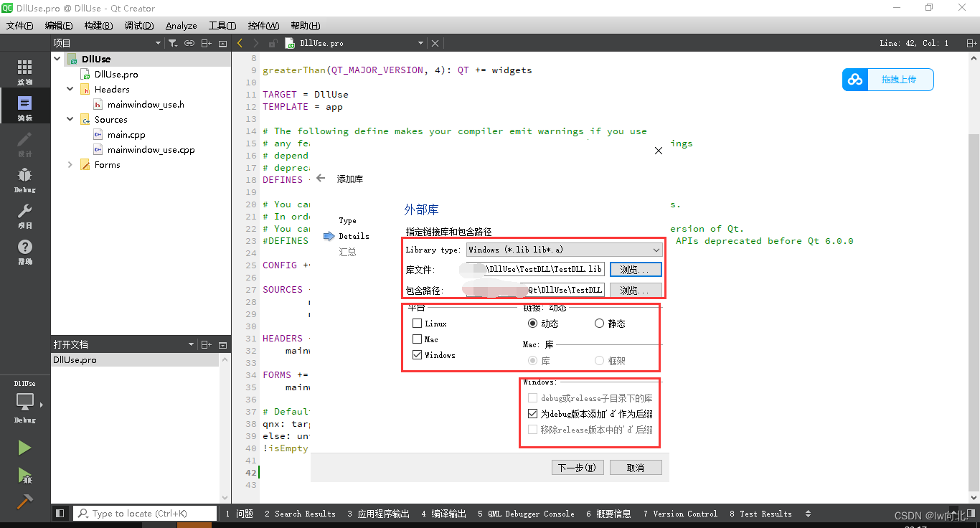
Task: Open the 4 编译输出 output tab
Action: pos(444,514)
